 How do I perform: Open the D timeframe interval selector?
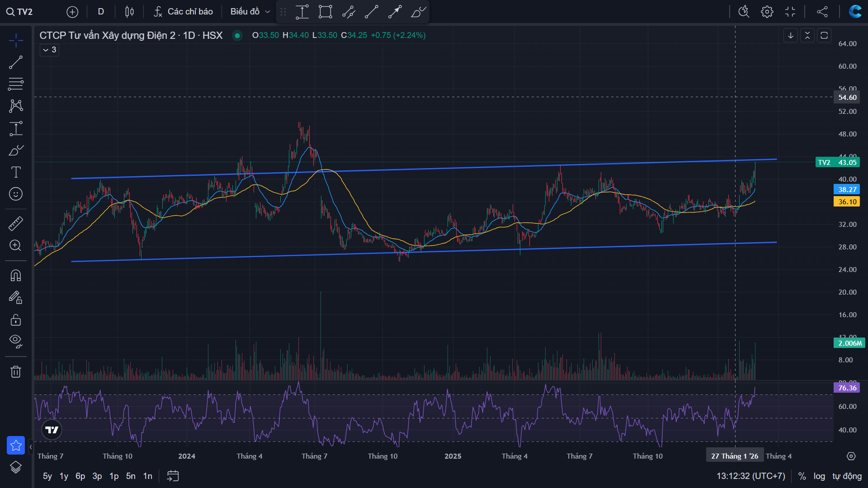(x=101, y=12)
